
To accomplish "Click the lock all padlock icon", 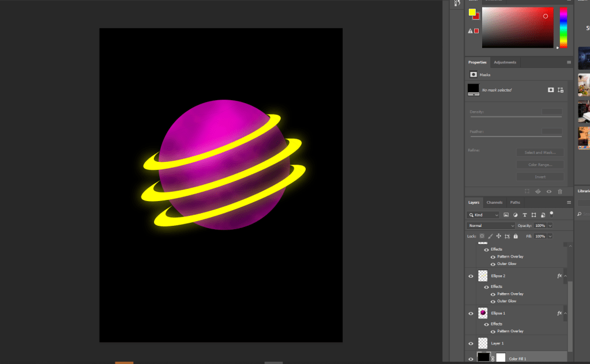I will coord(515,236).
